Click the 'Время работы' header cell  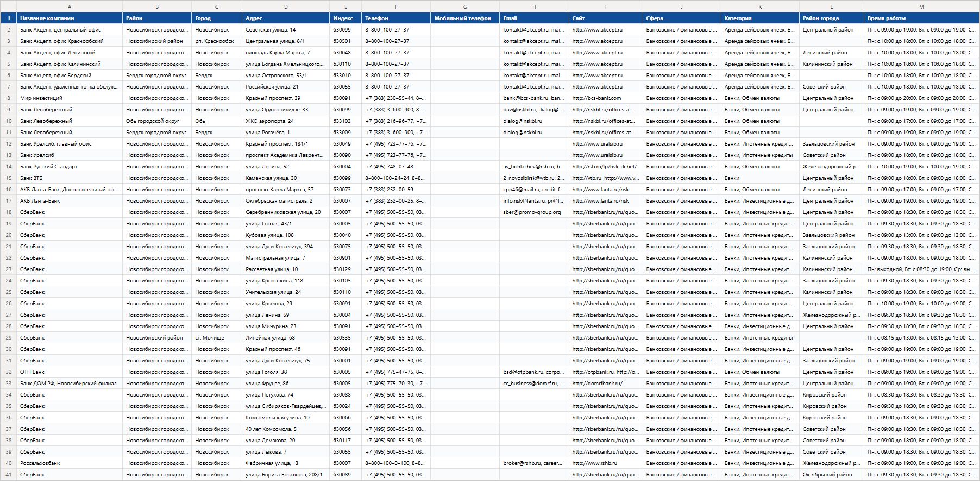tap(921, 18)
